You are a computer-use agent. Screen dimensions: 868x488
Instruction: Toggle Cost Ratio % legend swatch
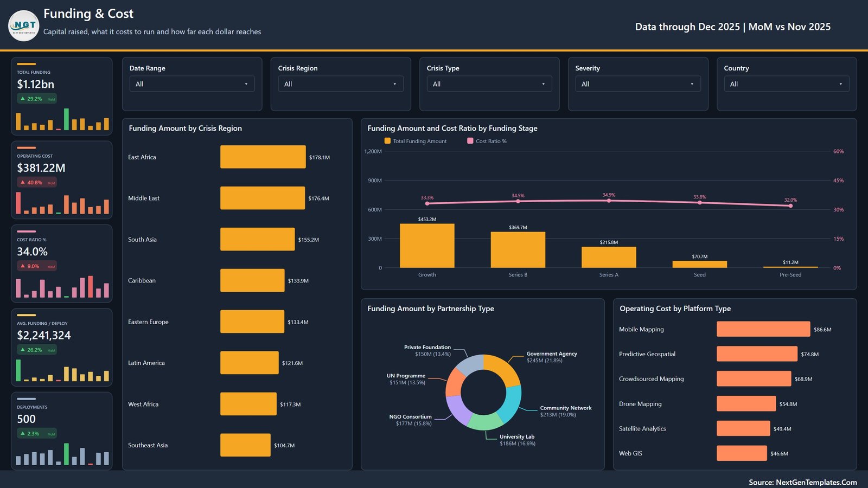pos(470,141)
